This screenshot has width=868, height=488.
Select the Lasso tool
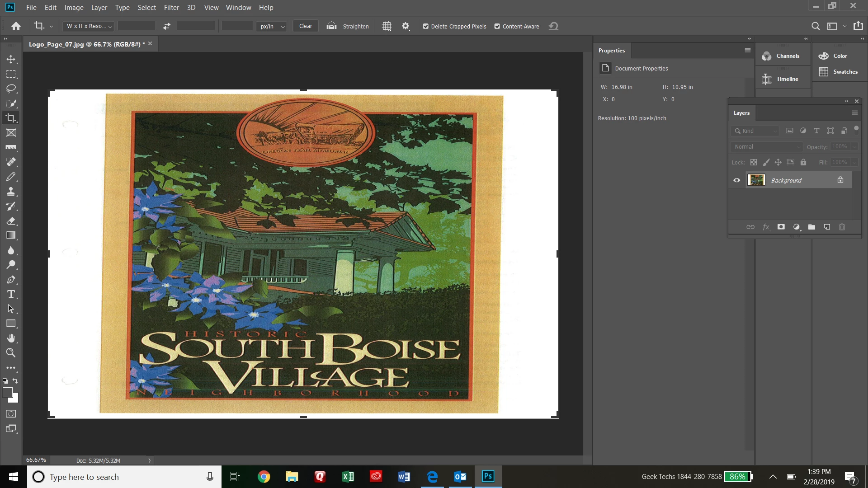[x=11, y=89]
